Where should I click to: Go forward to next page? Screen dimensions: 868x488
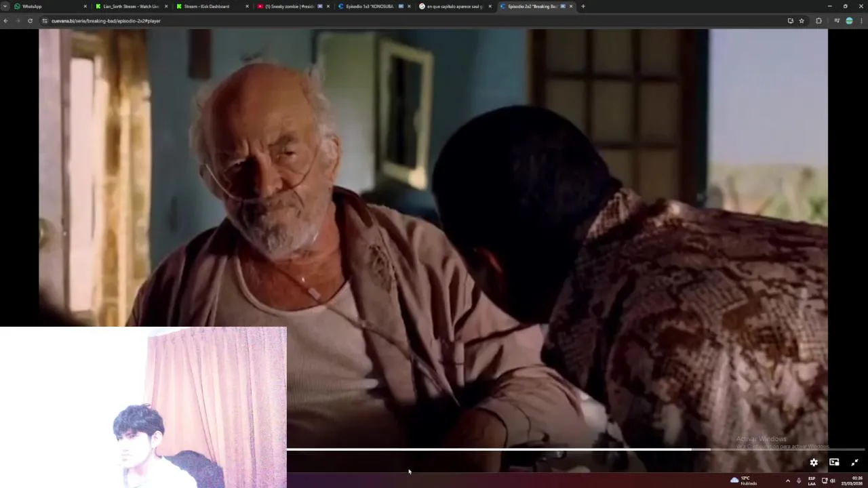click(18, 21)
